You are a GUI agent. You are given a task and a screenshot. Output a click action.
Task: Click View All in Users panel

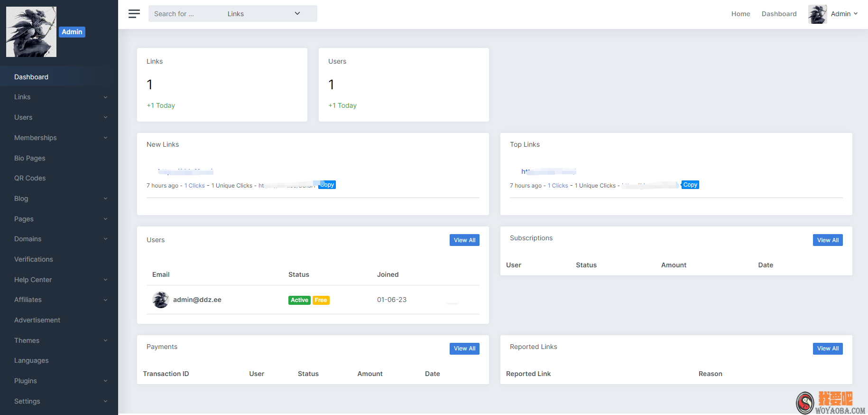coord(464,240)
